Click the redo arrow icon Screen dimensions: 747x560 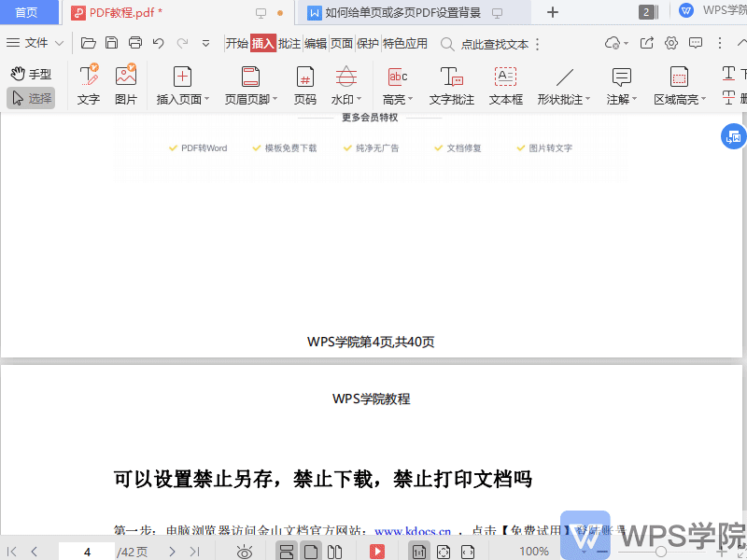click(182, 43)
